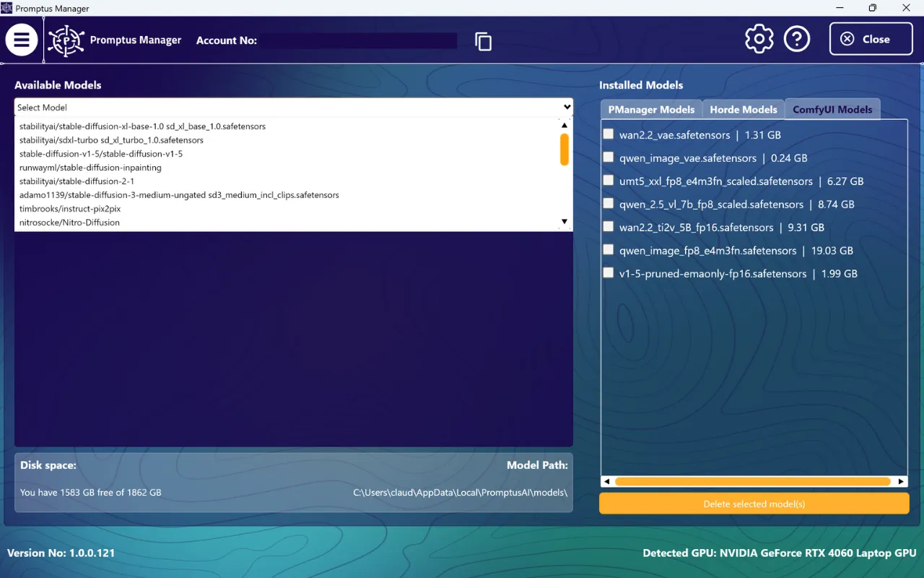Click the model path text
The image size is (924, 578).
461,493
